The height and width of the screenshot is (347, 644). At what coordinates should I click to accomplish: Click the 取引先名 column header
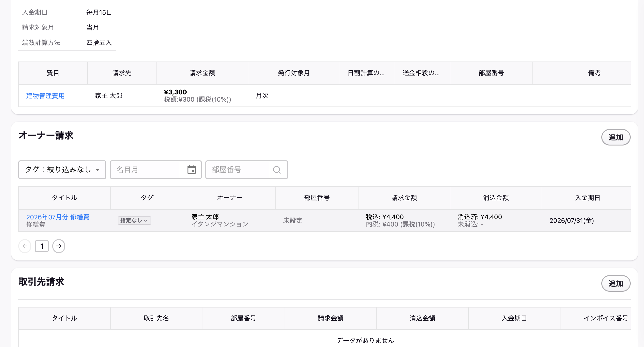click(156, 318)
